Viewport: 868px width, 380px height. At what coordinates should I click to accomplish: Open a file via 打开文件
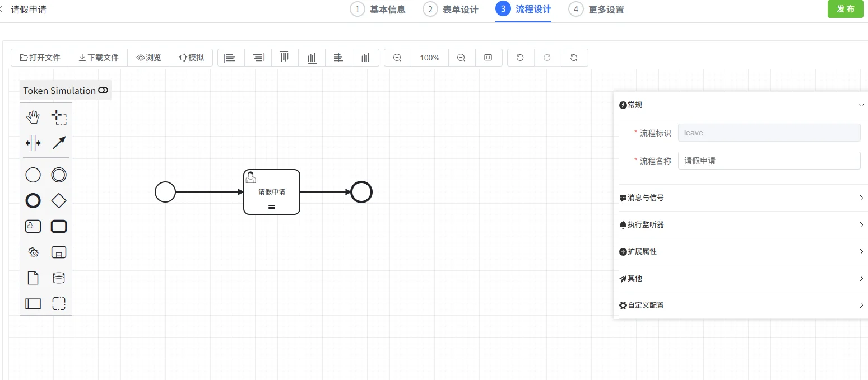40,57
